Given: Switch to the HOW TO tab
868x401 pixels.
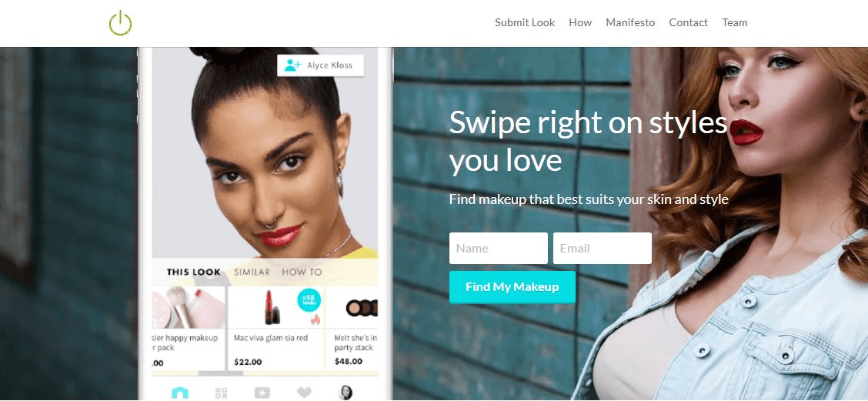Looking at the screenshot, I should pyautogui.click(x=302, y=272).
